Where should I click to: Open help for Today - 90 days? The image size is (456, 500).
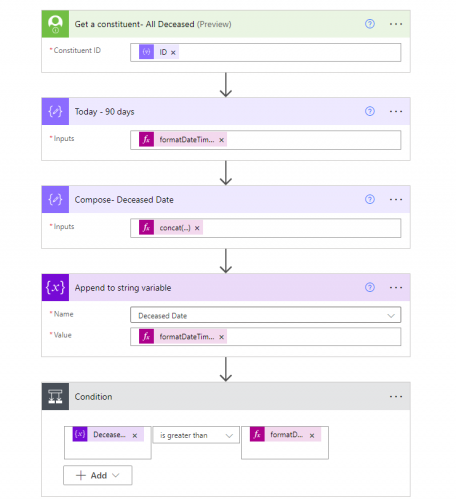(x=370, y=111)
